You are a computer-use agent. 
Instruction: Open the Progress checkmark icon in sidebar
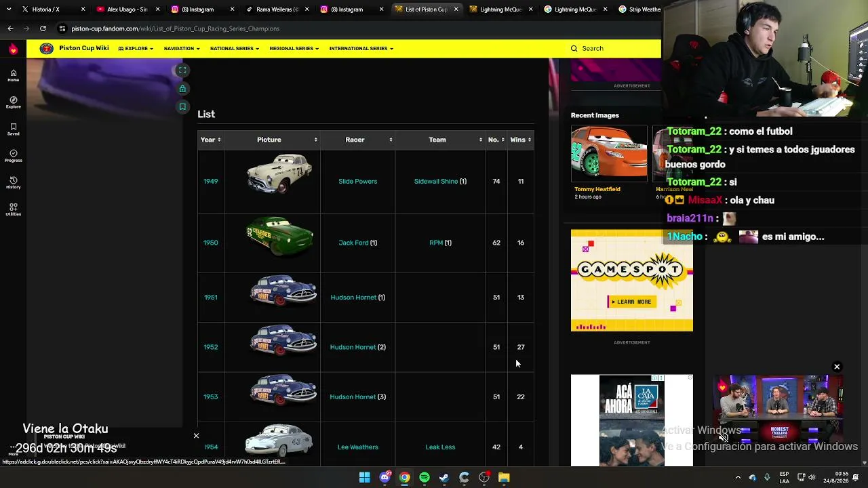13,155
